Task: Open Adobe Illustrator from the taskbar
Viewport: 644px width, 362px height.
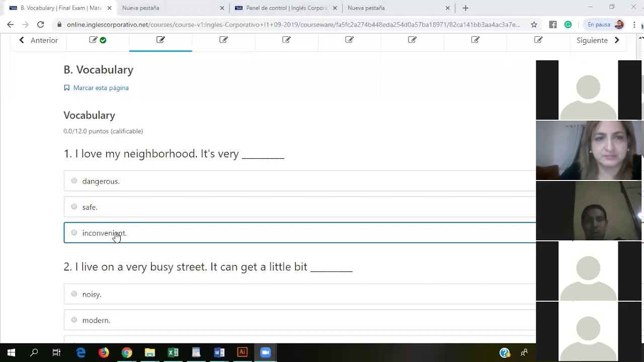Action: coord(243,352)
